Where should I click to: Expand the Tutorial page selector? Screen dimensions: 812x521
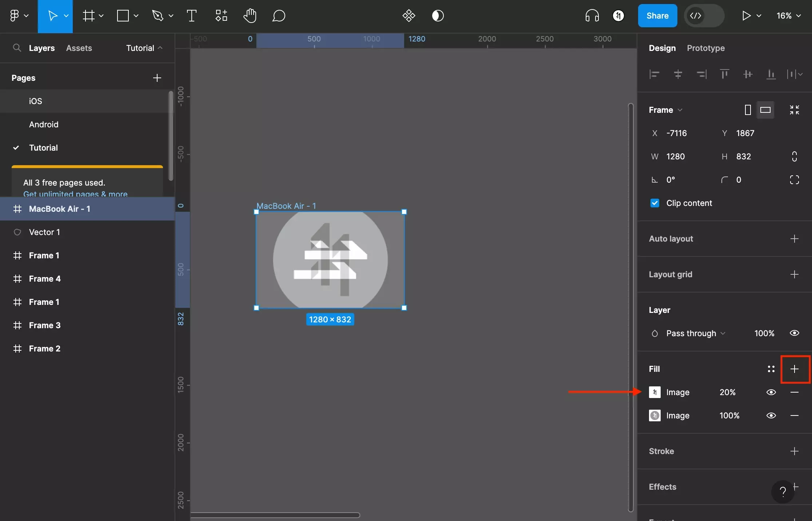(144, 48)
